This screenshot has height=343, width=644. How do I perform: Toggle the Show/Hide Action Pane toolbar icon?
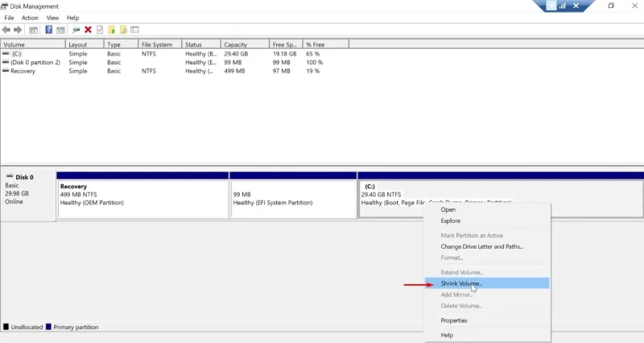60,30
